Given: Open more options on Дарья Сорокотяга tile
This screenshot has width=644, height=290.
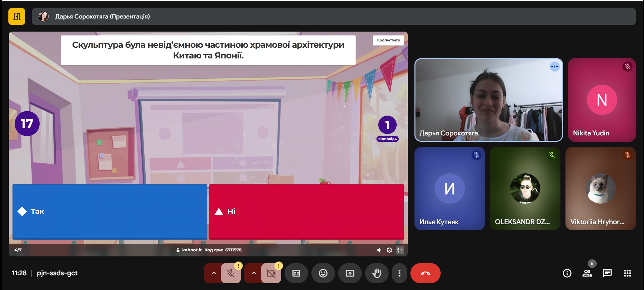Looking at the screenshot, I should 554,67.
